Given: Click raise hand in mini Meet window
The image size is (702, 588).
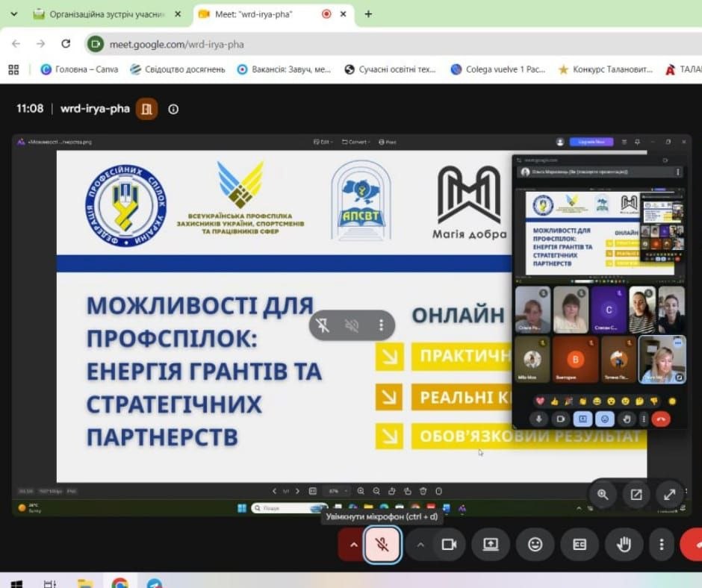Looking at the screenshot, I should [627, 419].
